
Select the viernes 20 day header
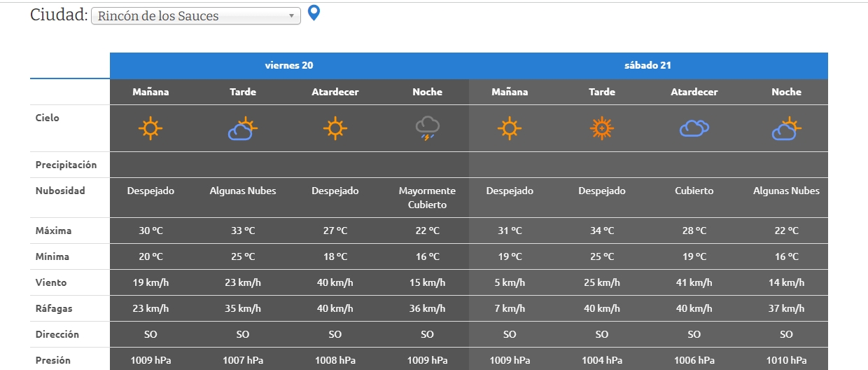(289, 66)
